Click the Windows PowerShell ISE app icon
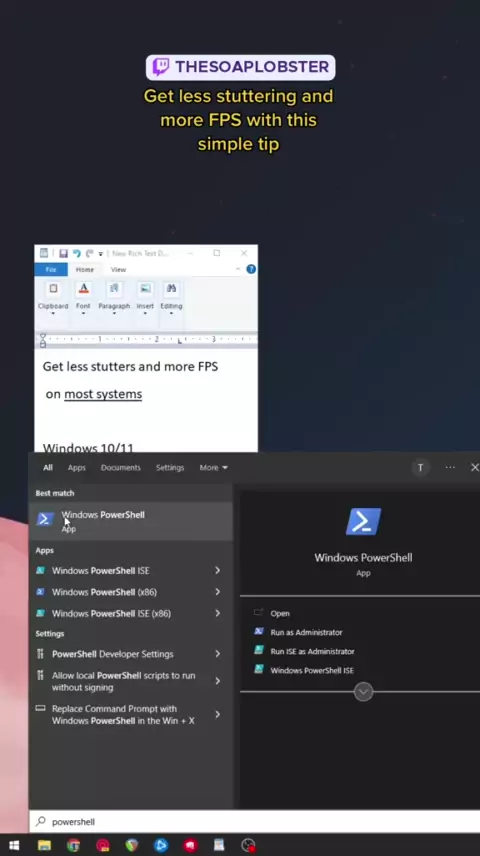The image size is (480, 856). click(x=40, y=570)
